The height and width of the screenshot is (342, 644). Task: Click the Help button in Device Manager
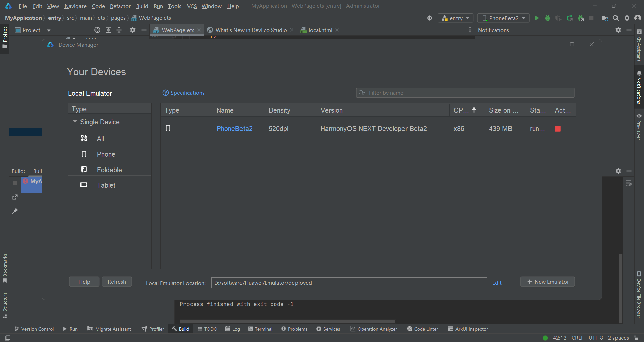pyautogui.click(x=84, y=282)
